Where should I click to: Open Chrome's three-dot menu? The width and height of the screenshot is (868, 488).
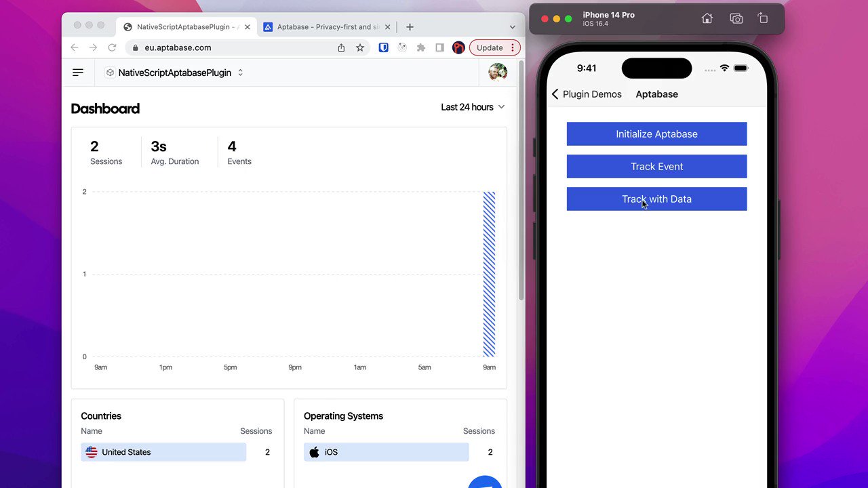512,47
